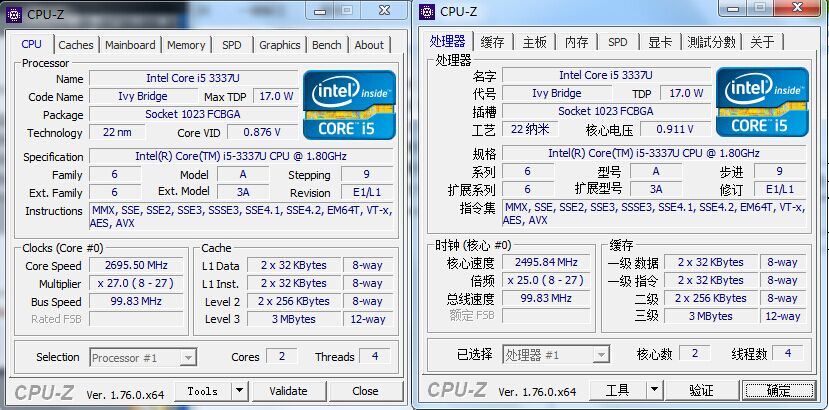Click the CPU-Z app icon in Chinese window
Image resolution: width=829 pixels, height=410 pixels.
coord(427,12)
